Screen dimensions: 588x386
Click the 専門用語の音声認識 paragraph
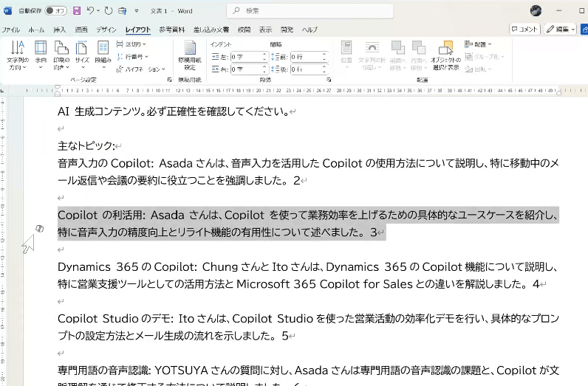click(x=308, y=375)
